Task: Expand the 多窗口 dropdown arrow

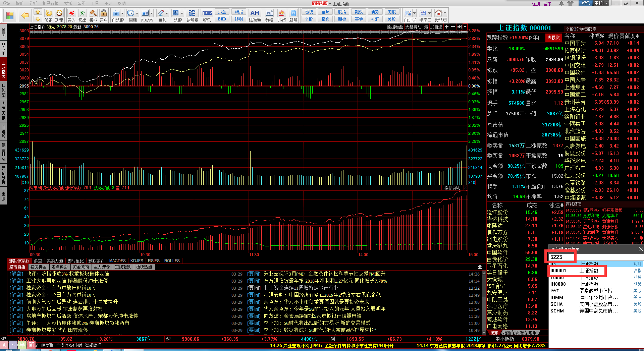Action: coord(429,13)
